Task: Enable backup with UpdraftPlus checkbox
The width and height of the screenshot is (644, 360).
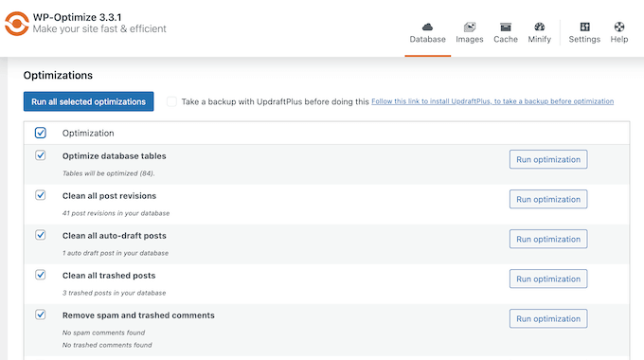Action: click(171, 101)
